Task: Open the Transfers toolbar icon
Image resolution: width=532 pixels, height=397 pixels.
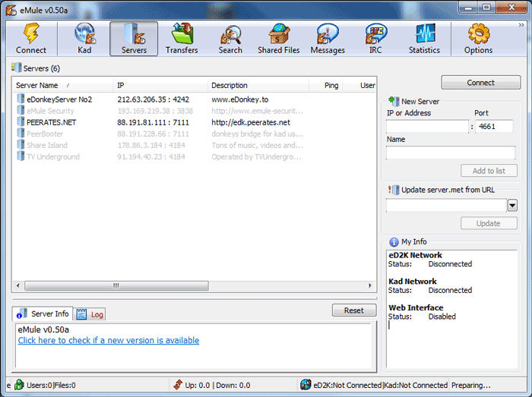Action: [x=182, y=33]
